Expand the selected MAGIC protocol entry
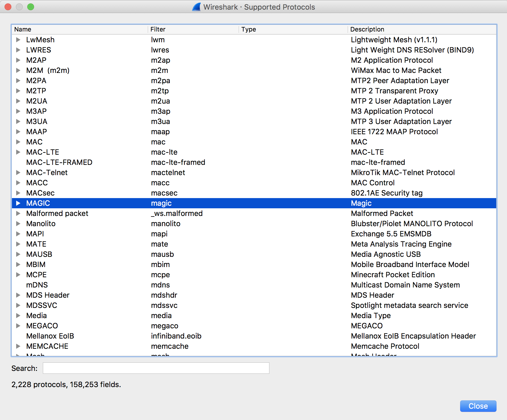The image size is (507, 420). click(18, 203)
